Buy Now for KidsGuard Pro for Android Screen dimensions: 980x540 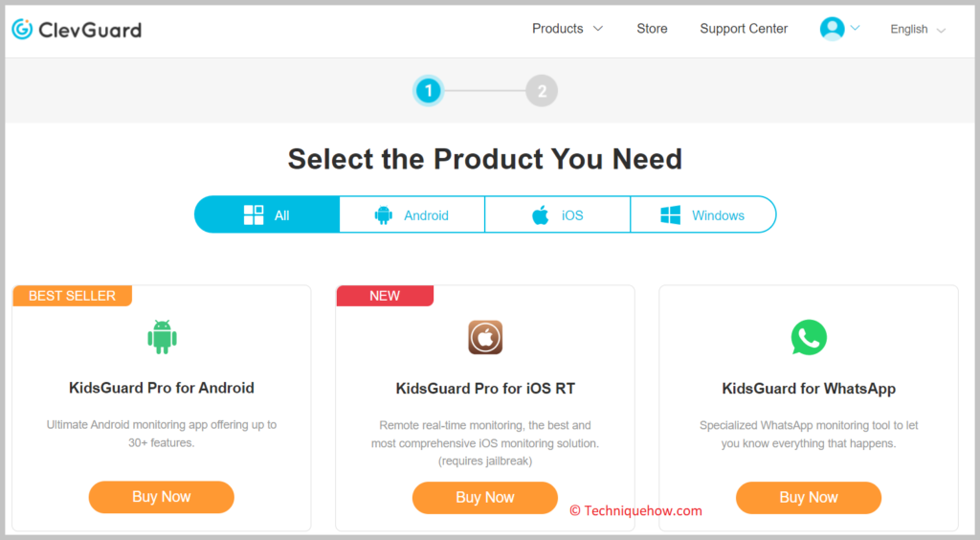pyautogui.click(x=161, y=497)
